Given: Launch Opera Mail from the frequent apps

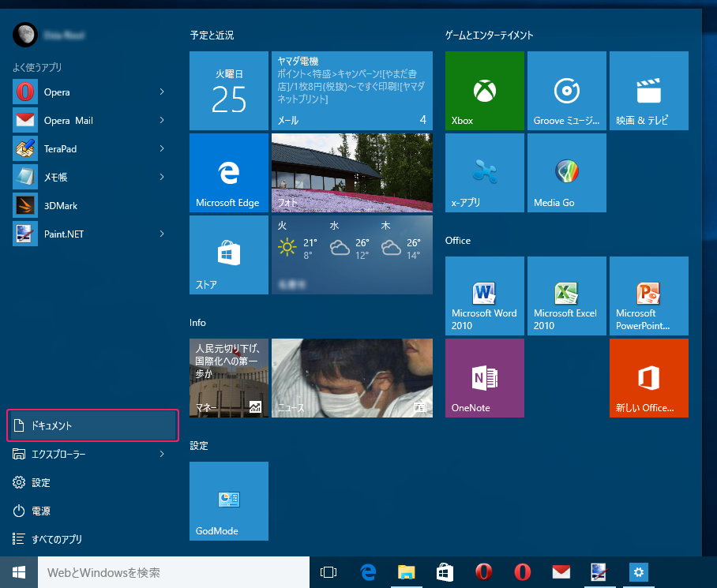Looking at the screenshot, I should [88, 120].
